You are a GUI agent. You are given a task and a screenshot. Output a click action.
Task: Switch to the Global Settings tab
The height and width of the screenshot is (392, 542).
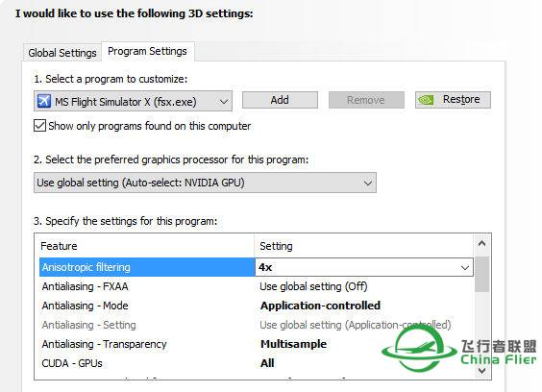62,53
